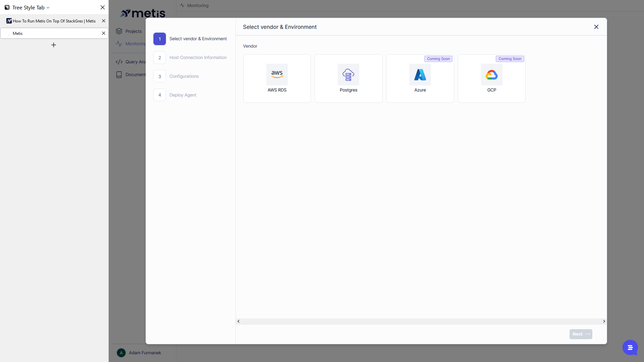The height and width of the screenshot is (362, 644).
Task: Close the How To Run Metis tab
Action: [104, 21]
